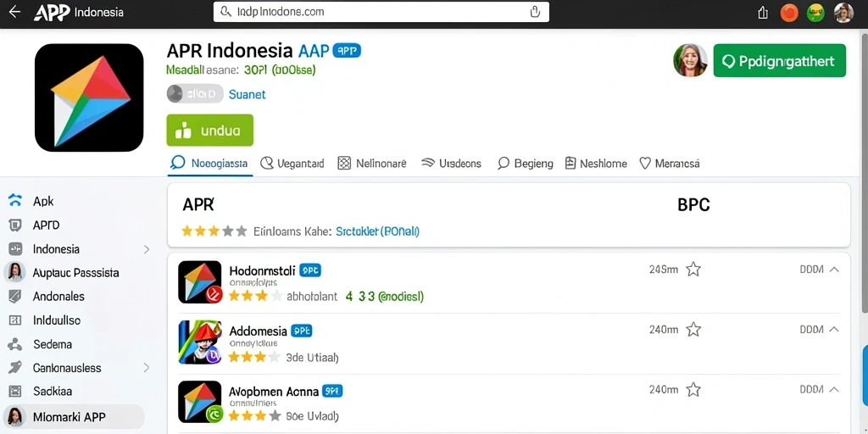
Task: Open the Addomesia app icon
Action: click(x=200, y=342)
